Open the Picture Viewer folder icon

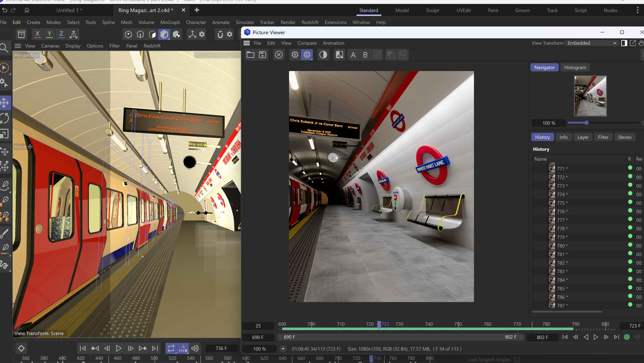250,55
